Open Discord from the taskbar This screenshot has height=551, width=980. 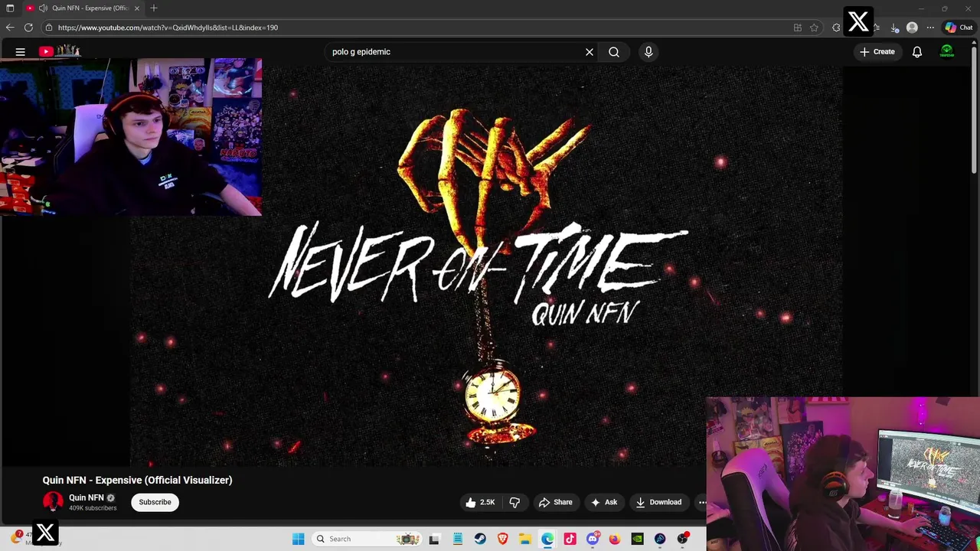tap(593, 539)
